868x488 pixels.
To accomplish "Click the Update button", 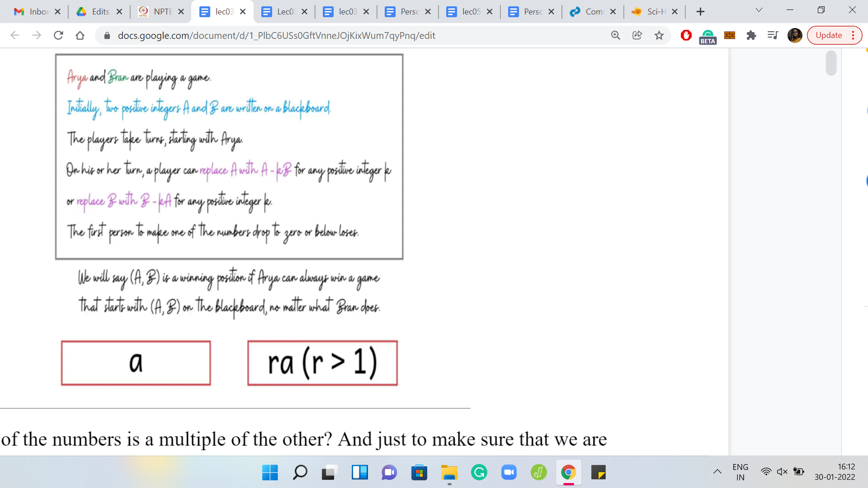I will pos(829,35).
